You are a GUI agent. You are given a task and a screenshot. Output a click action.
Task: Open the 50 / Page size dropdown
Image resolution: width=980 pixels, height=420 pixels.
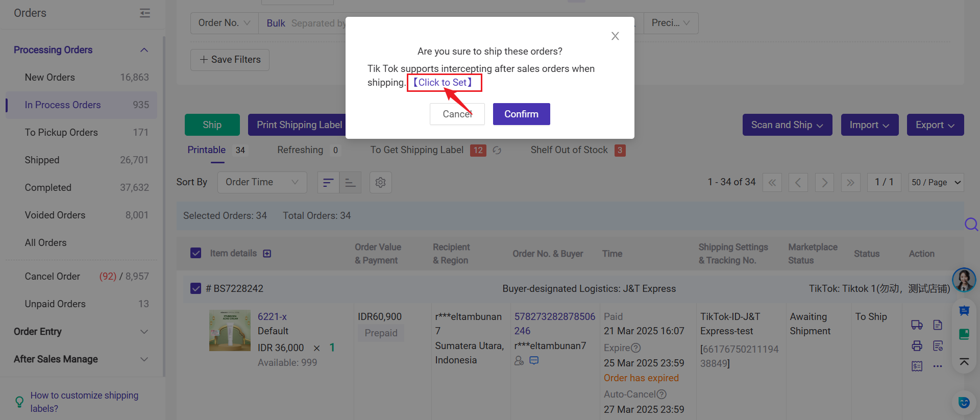[x=936, y=182]
